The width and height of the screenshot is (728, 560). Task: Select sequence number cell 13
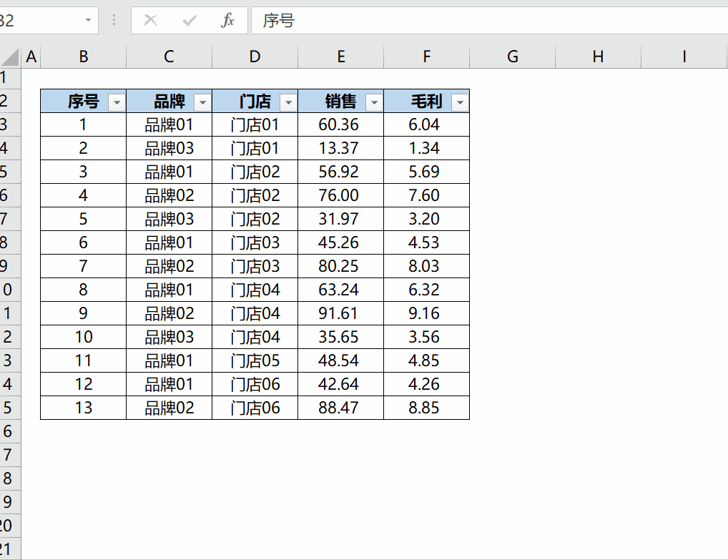click(83, 408)
